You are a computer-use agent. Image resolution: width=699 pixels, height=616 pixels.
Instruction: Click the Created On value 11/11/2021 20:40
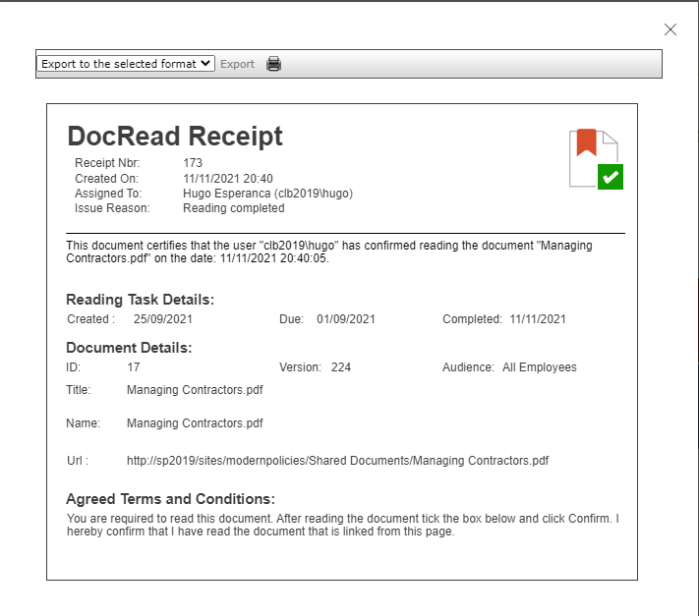point(228,179)
